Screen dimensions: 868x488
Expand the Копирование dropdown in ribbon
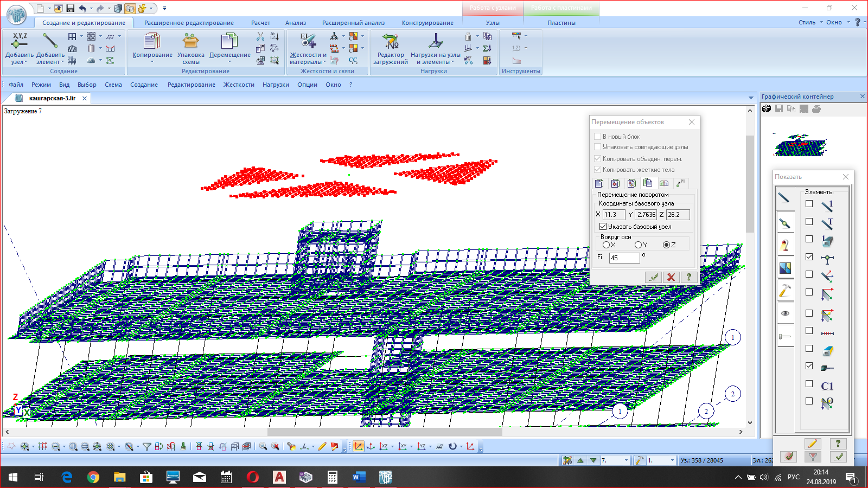(x=152, y=62)
